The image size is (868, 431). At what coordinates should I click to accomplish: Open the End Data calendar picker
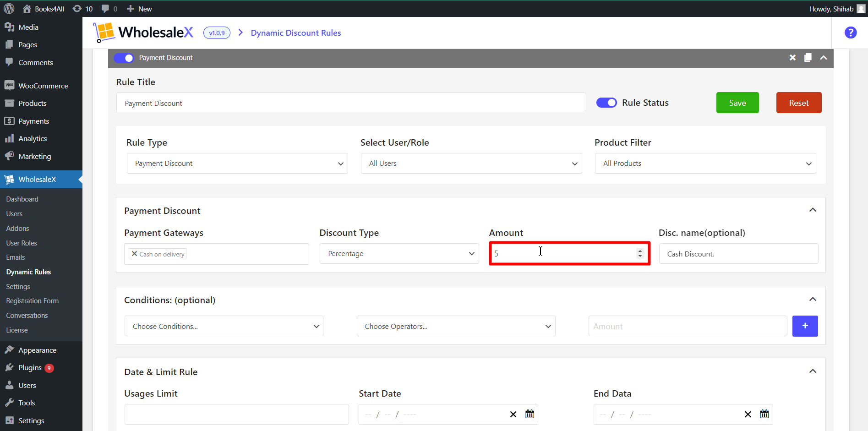pyautogui.click(x=764, y=414)
